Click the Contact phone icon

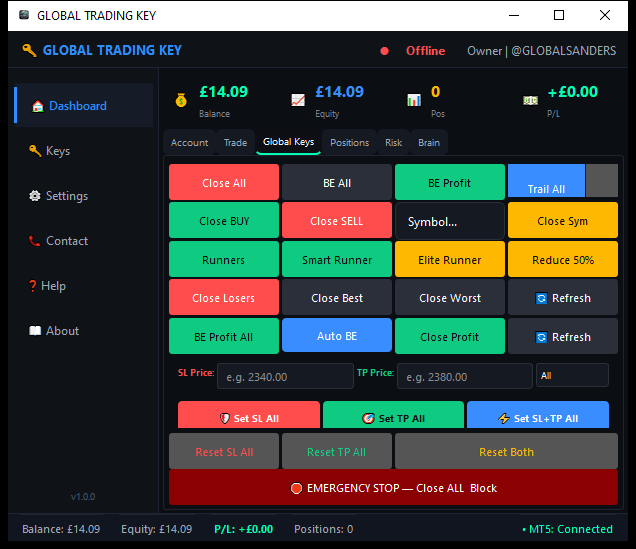point(34,241)
